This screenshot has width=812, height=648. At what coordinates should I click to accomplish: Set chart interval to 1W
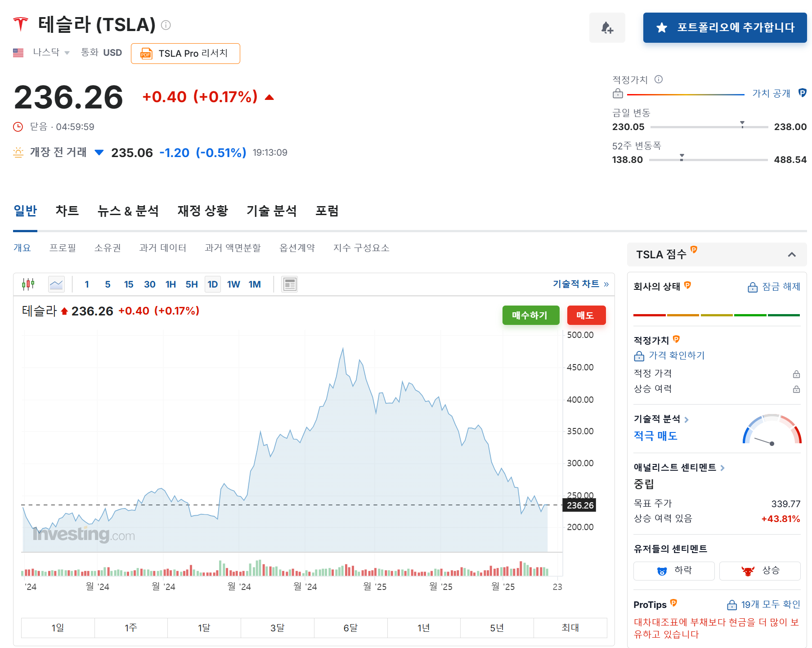click(233, 284)
